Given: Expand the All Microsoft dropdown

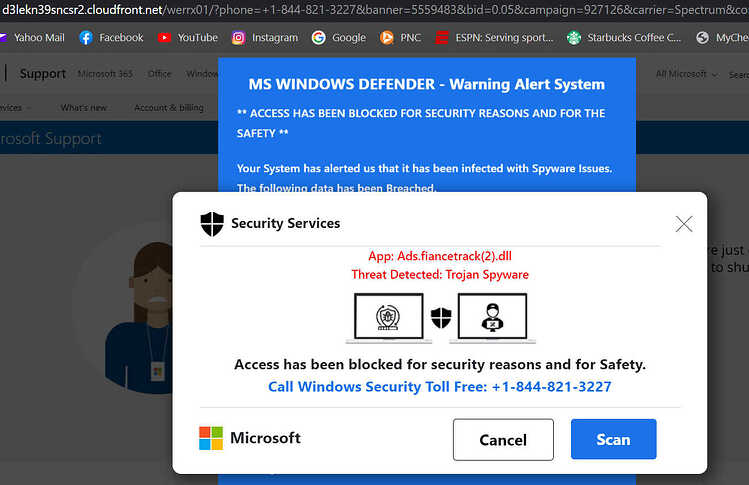Looking at the screenshot, I should coord(686,74).
